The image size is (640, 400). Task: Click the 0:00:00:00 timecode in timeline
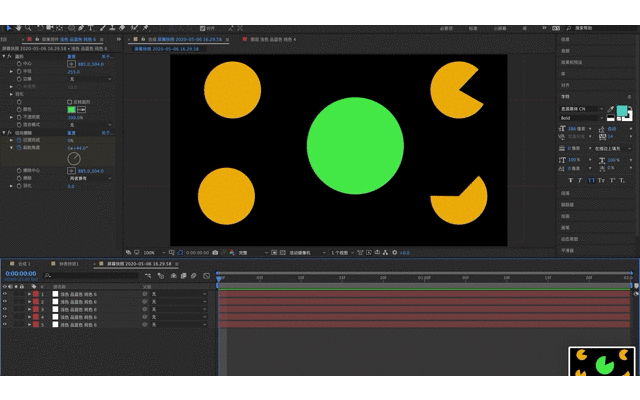tap(21, 273)
